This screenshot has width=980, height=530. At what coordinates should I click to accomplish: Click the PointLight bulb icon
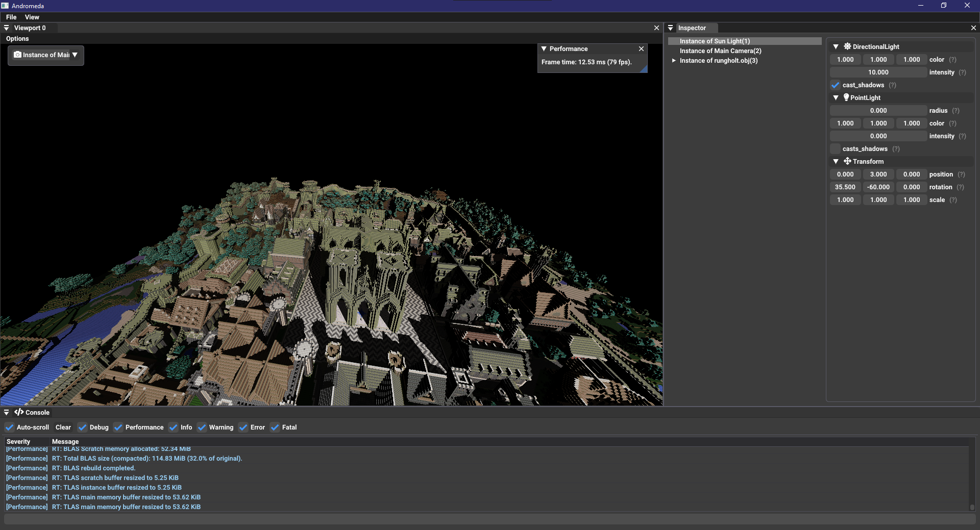click(x=846, y=97)
